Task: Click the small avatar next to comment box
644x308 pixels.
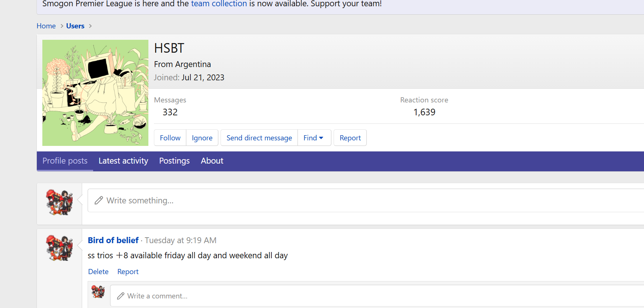Action: click(x=98, y=291)
